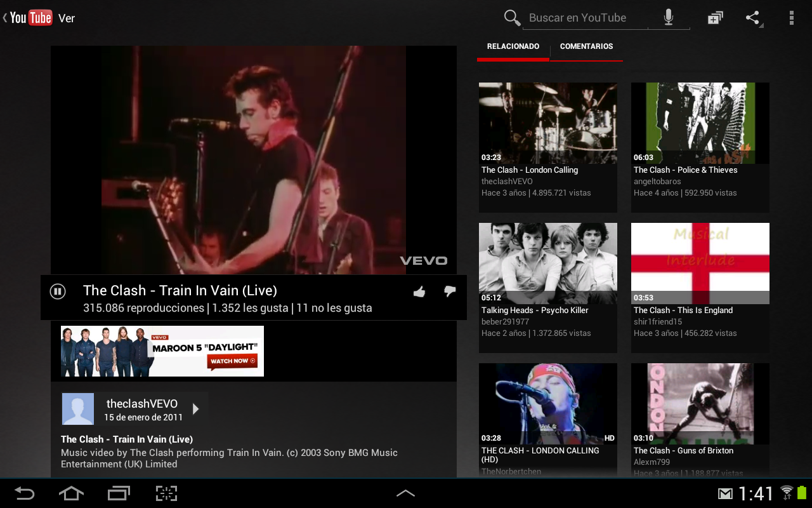
Task: Tap the Android home button
Action: [x=71, y=493]
